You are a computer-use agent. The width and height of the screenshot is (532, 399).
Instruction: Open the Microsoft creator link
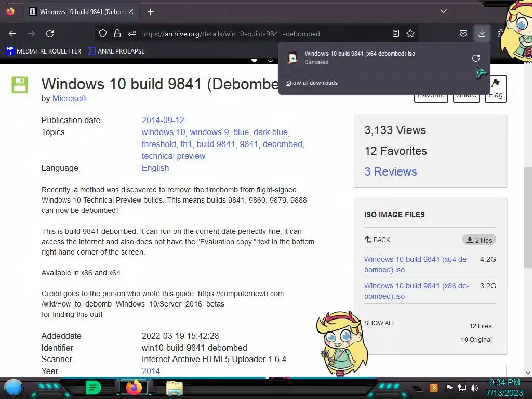pyautogui.click(x=69, y=98)
